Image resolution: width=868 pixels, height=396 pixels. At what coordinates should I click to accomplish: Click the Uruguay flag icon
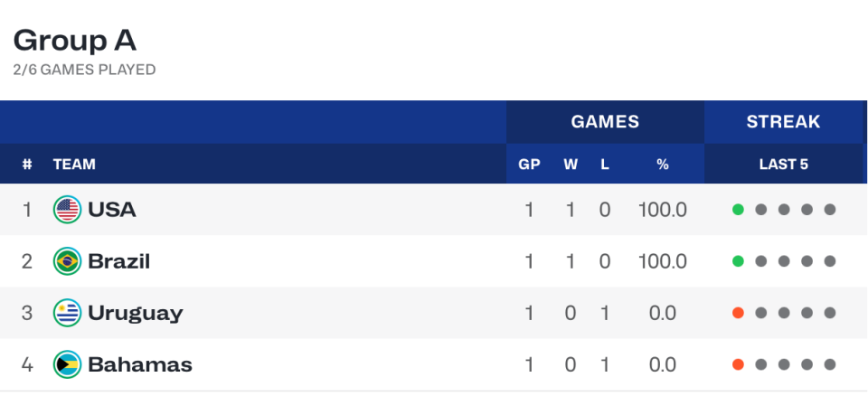pos(68,313)
